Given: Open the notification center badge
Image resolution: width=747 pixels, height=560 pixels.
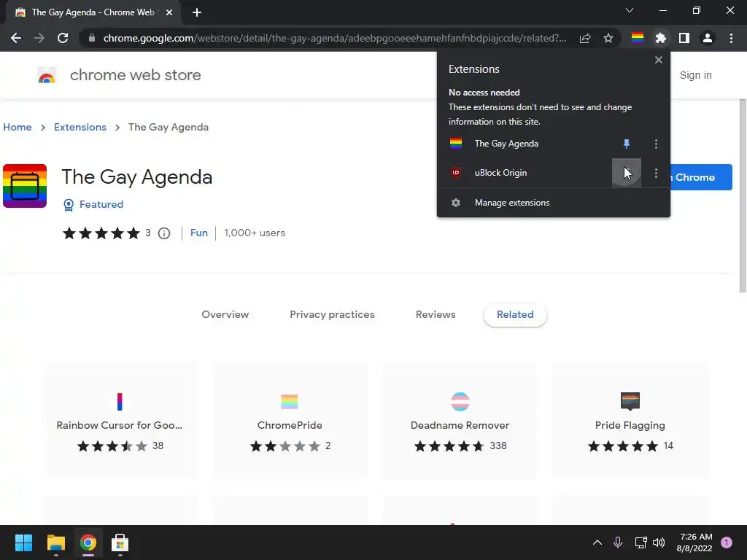Looking at the screenshot, I should click(727, 542).
